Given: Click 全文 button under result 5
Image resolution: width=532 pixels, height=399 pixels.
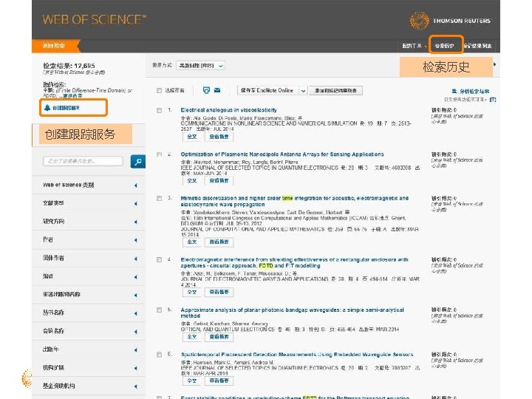Looking at the screenshot, I should [192, 337].
